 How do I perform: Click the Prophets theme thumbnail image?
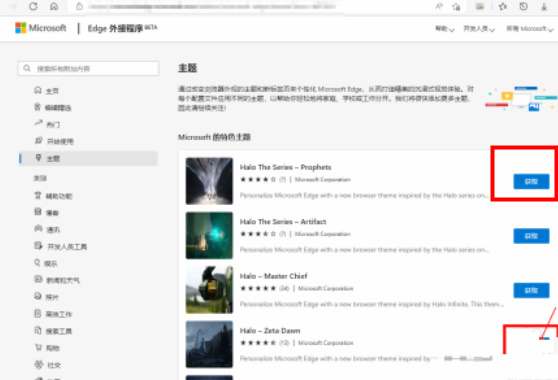click(x=209, y=181)
